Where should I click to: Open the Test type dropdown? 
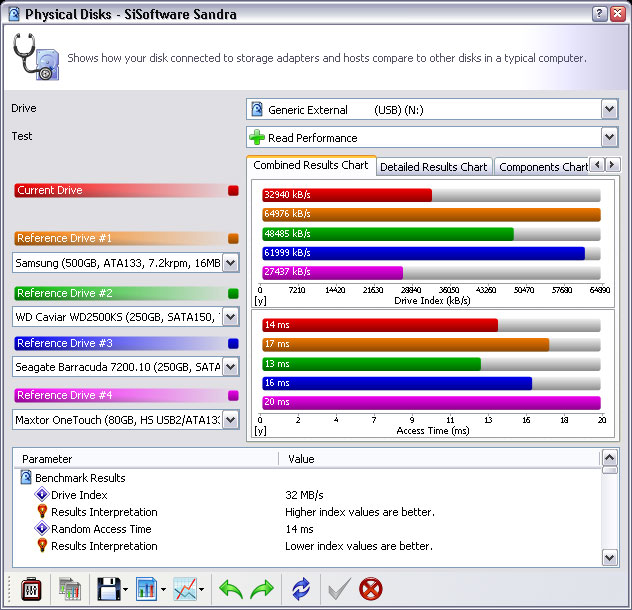pyautogui.click(x=609, y=137)
